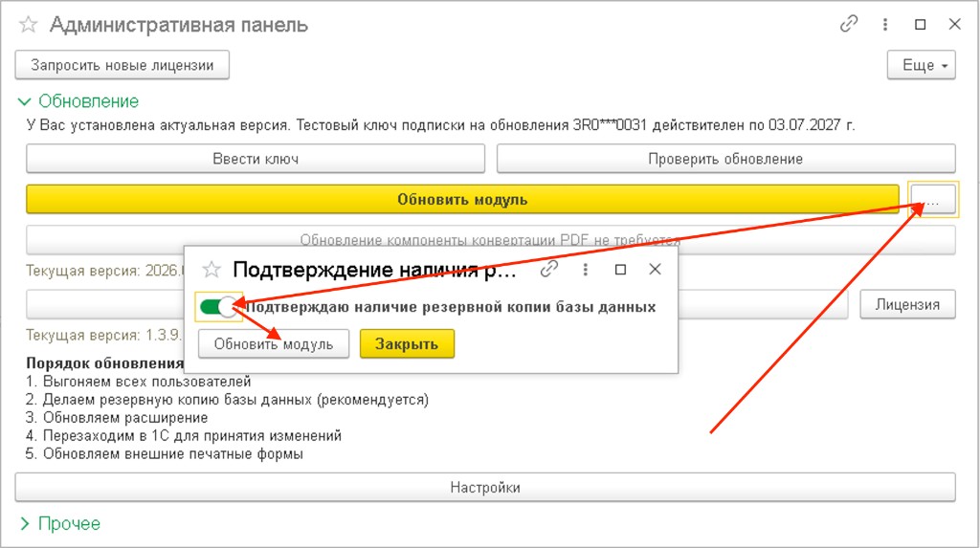Click Запросить новые лицензии button
Screen dimensions: 980x548
coord(122,65)
